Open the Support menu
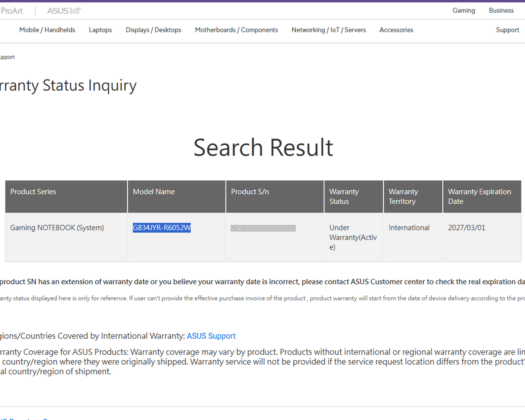525x420 pixels. (x=507, y=30)
